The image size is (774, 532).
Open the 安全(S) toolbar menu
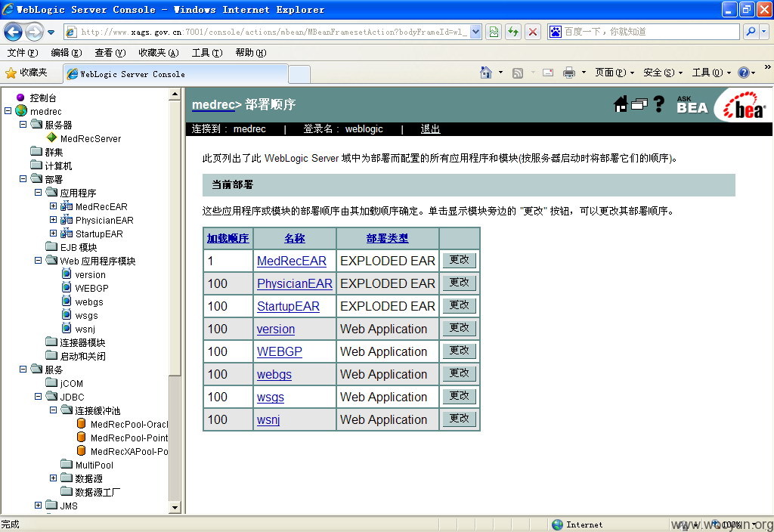663,73
